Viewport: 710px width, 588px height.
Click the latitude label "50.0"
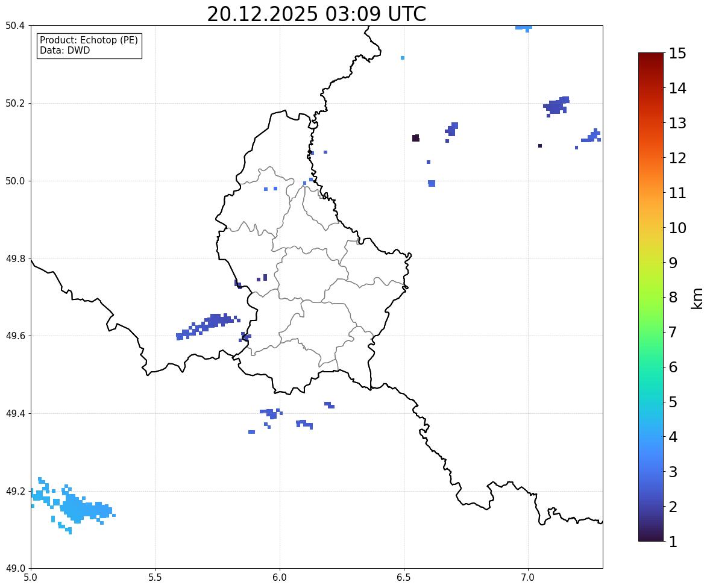pyautogui.click(x=15, y=181)
